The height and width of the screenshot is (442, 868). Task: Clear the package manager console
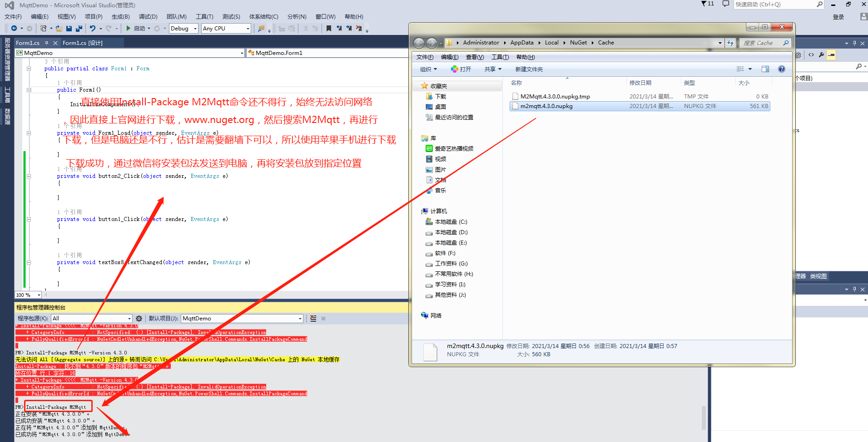[x=313, y=319]
